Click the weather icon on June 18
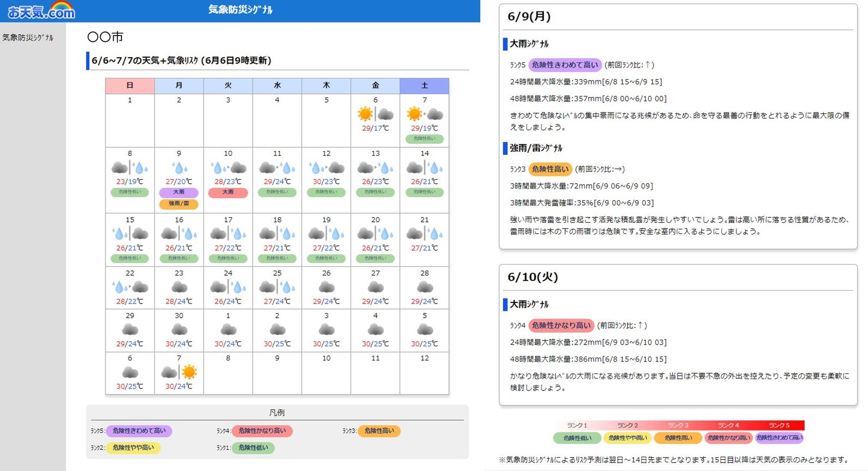The width and height of the screenshot is (868, 471). coord(277,233)
